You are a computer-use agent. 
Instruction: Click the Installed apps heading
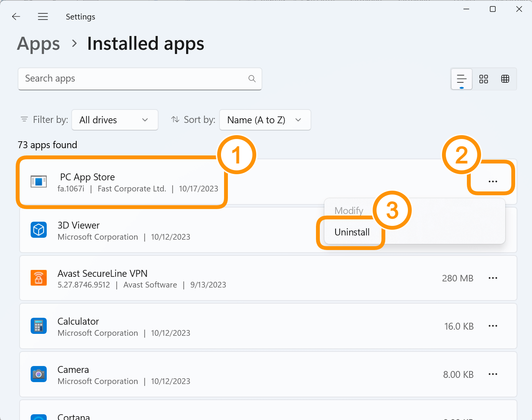pos(146,44)
